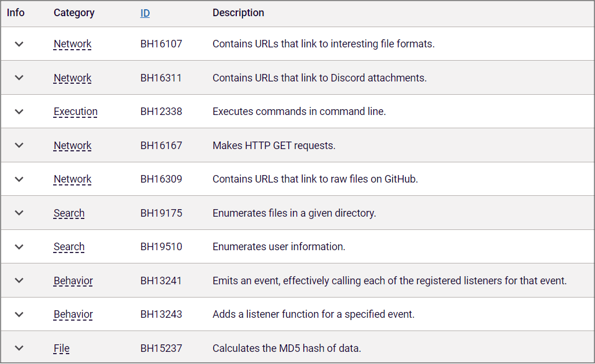Open the Behavior category link for BH13241
The image size is (595, 364).
(73, 280)
